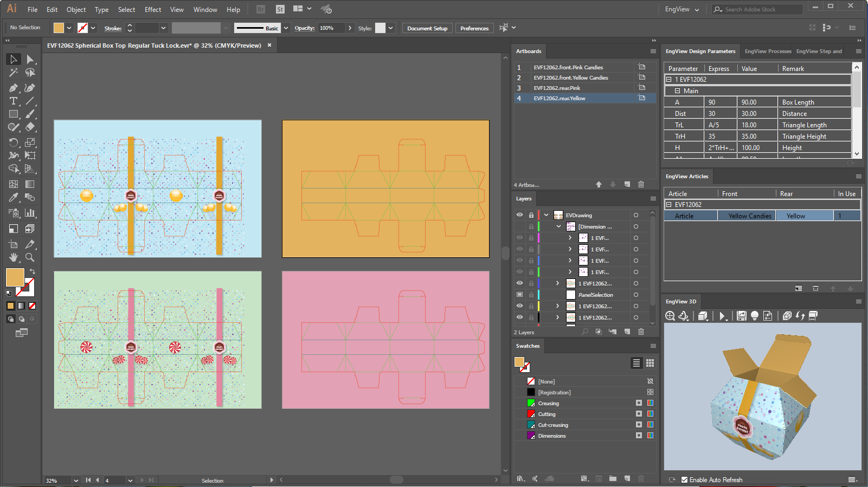Select the Rotate tool
The height and width of the screenshot is (487, 868).
(14, 142)
